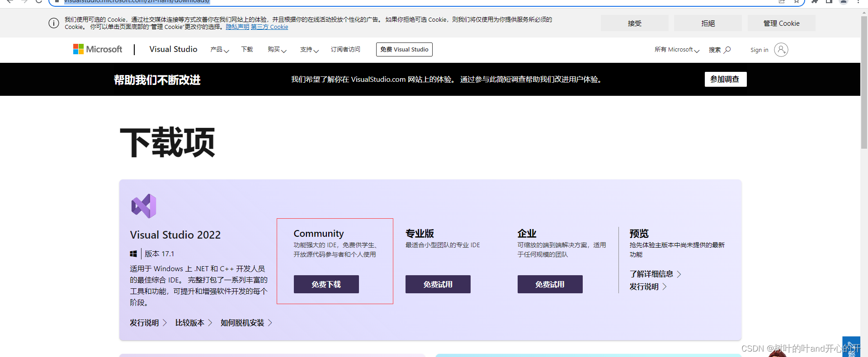Expand the 支持 dropdown menu

310,50
